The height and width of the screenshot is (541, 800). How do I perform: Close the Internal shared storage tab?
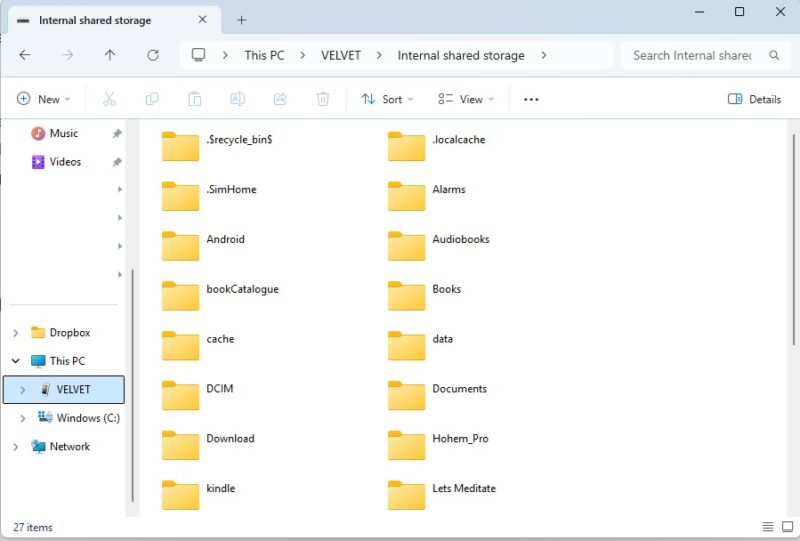(x=203, y=19)
